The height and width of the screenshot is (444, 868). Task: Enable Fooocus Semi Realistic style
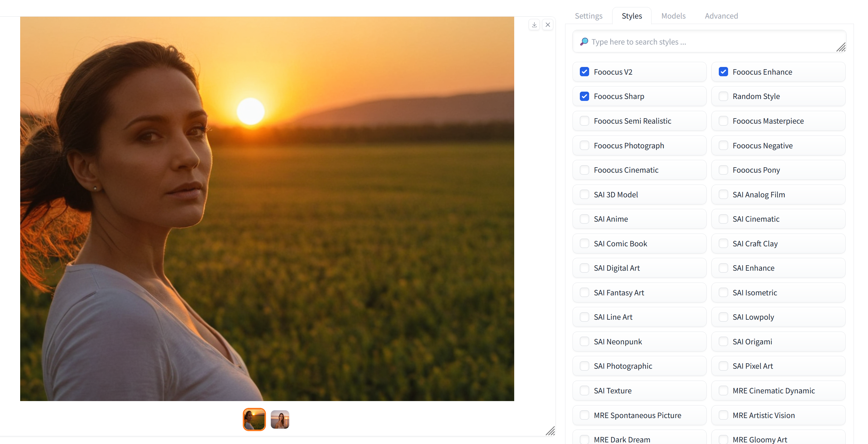coord(584,121)
